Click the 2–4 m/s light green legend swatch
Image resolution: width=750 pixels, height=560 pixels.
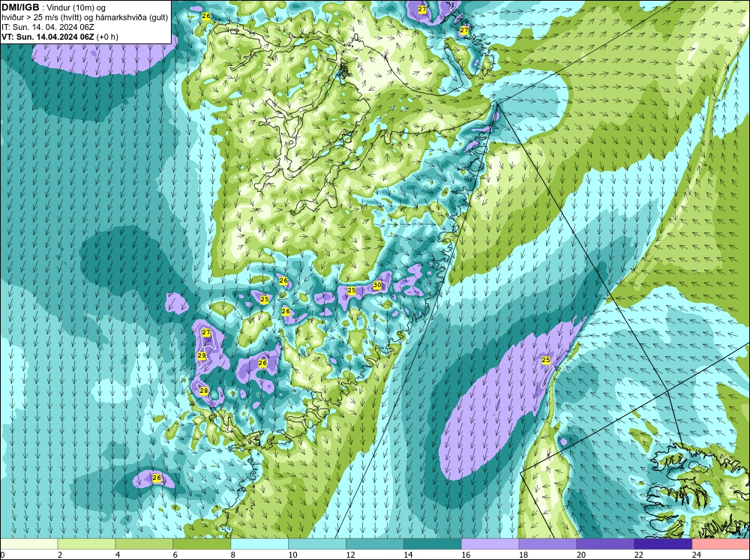[86, 544]
